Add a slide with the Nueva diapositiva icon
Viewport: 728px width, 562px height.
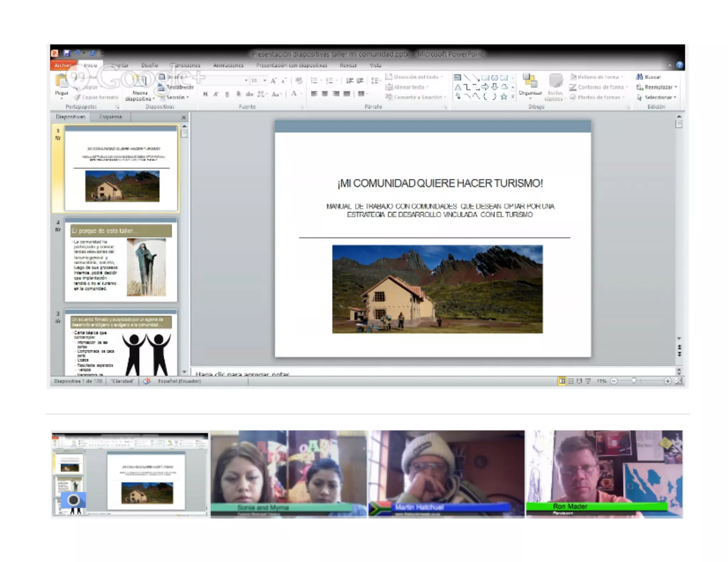point(139,82)
